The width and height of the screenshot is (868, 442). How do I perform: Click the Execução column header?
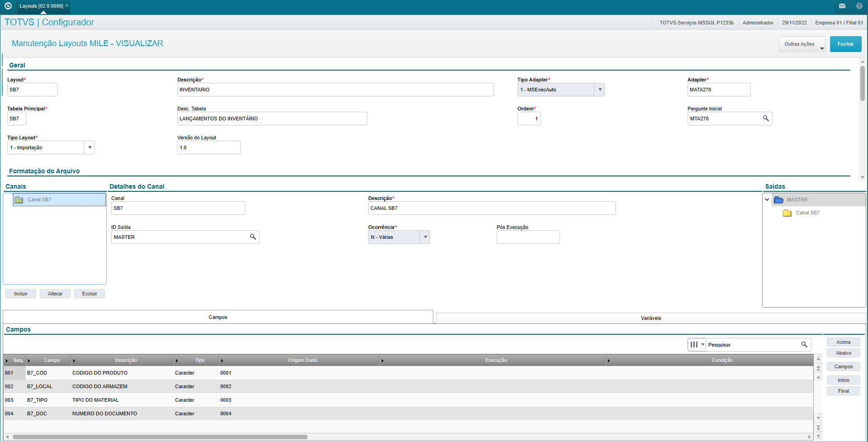point(493,361)
